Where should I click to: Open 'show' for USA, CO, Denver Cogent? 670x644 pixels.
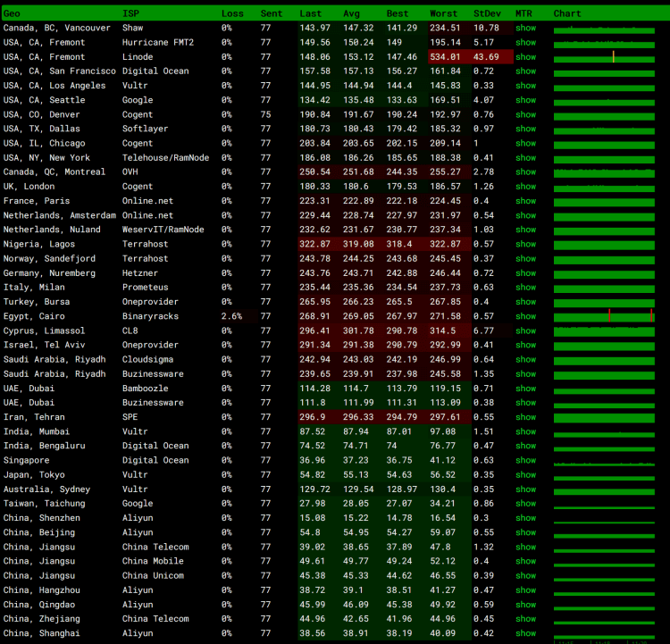pyautogui.click(x=525, y=114)
